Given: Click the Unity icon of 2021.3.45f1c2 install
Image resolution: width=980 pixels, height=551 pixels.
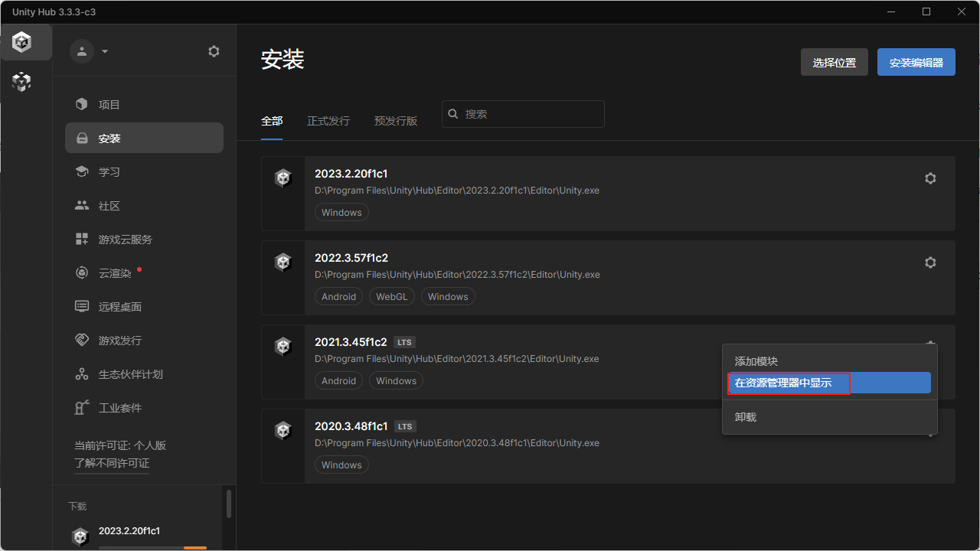Looking at the screenshot, I should pyautogui.click(x=283, y=347).
